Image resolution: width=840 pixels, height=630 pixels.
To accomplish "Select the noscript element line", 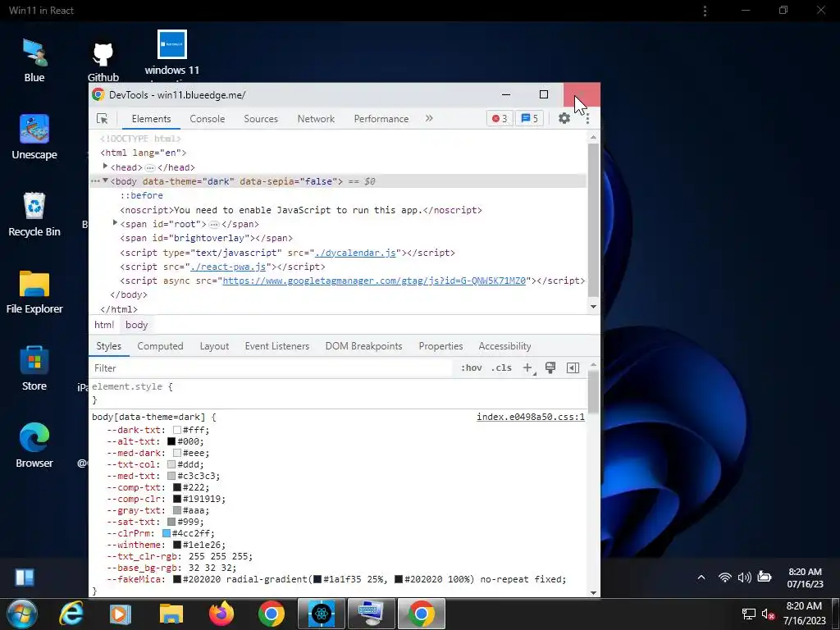I will point(301,210).
